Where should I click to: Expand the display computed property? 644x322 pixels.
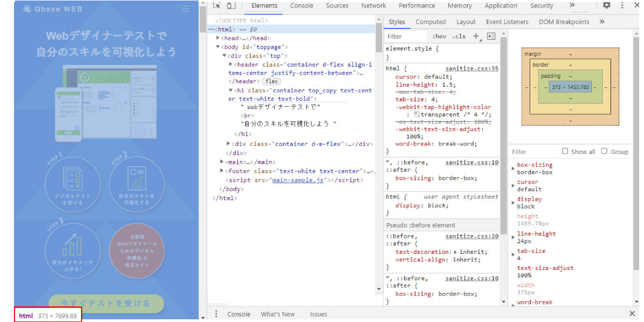514,203
